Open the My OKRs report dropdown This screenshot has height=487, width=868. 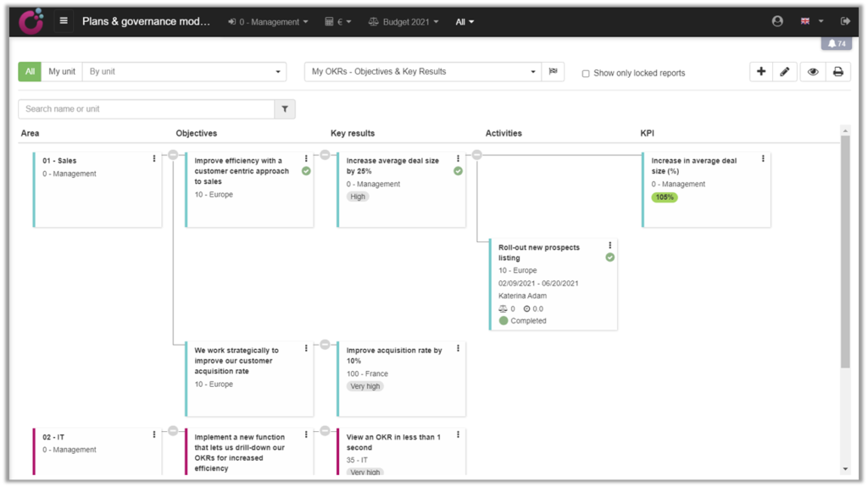pos(423,71)
